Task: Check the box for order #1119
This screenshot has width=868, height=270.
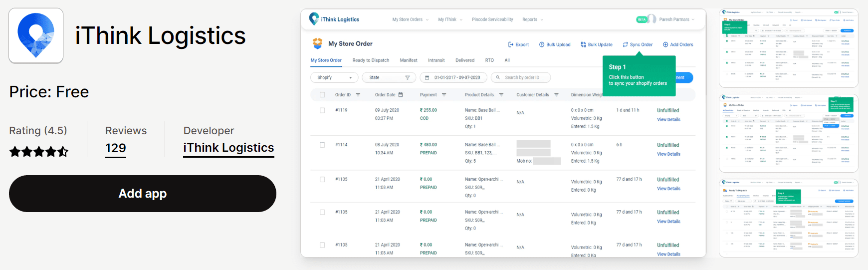Action: (x=322, y=110)
